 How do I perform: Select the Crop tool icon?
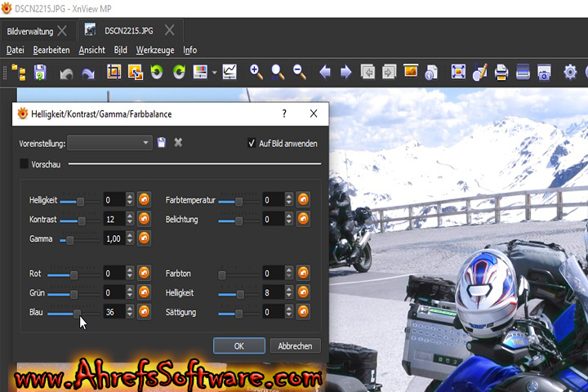pos(114,73)
